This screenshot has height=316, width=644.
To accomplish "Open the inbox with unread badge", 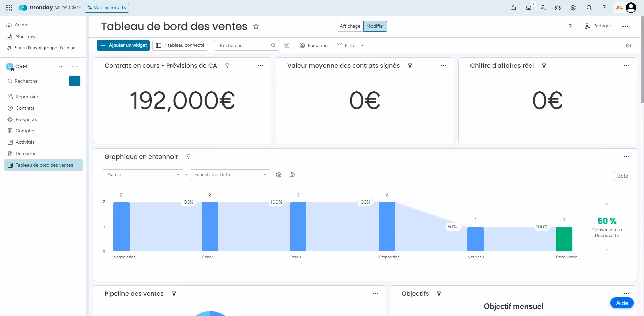I will [529, 8].
